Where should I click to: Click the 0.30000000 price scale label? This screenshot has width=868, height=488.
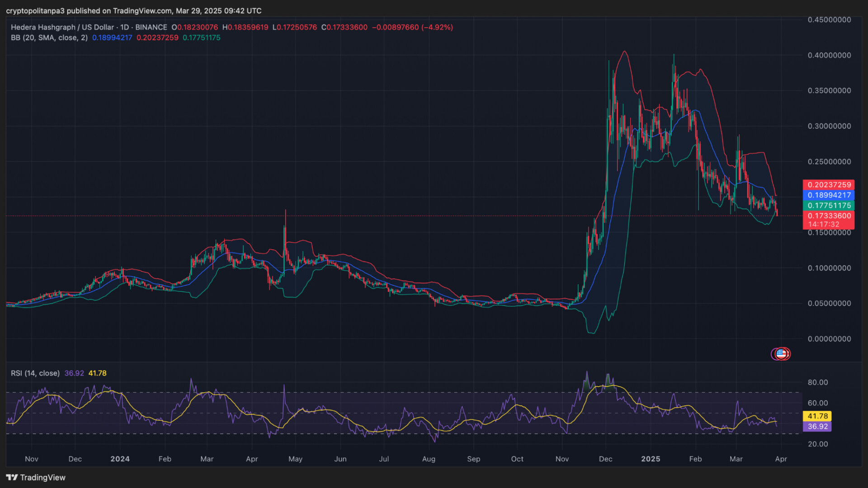(x=829, y=126)
